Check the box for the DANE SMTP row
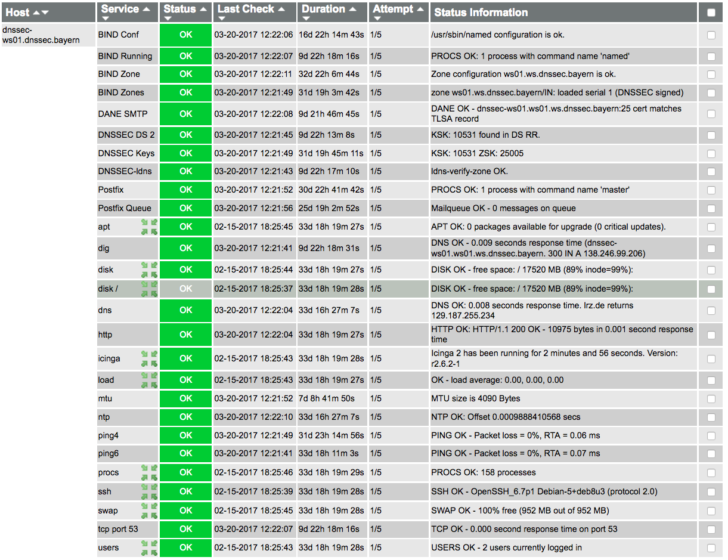Viewport: 728px width, 560px height. click(711, 114)
